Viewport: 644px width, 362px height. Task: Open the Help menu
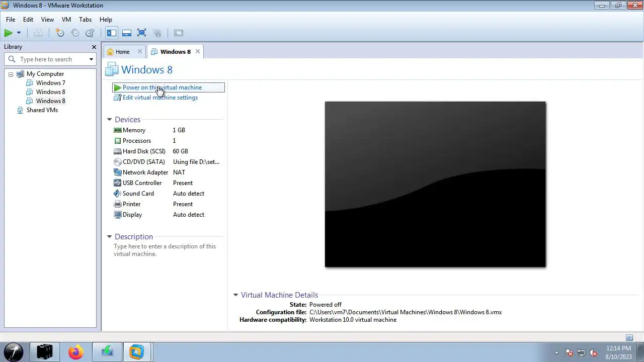106,20
